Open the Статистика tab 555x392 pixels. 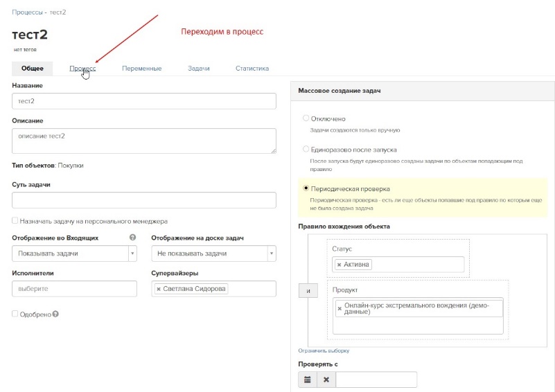pos(252,69)
